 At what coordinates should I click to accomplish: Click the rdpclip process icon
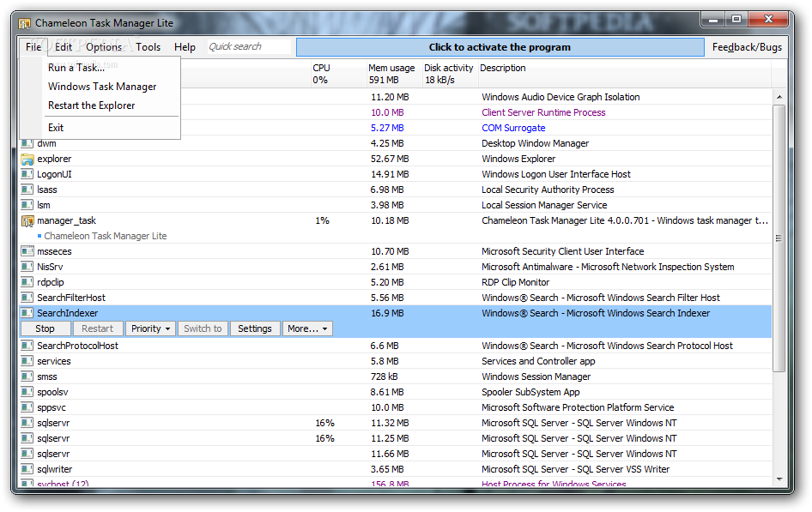pyautogui.click(x=27, y=282)
